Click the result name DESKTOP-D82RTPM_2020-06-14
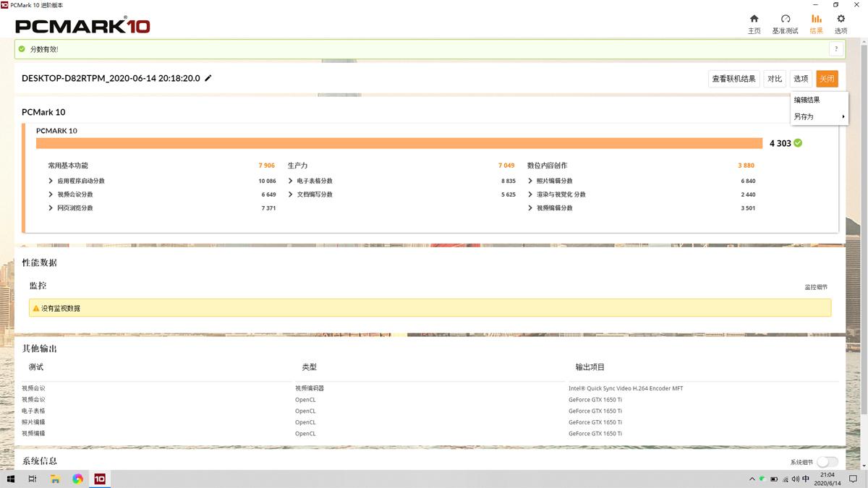868x488 pixels. click(111, 78)
